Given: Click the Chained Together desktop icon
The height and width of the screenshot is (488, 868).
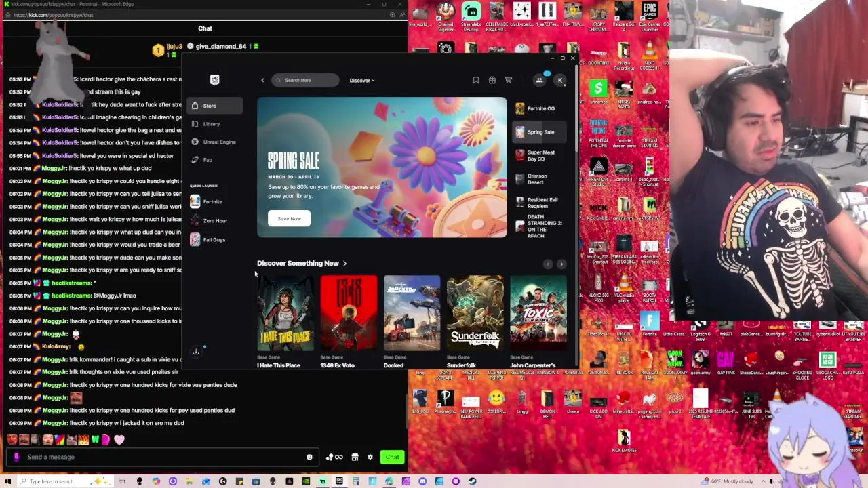Looking at the screenshot, I should tap(446, 17).
